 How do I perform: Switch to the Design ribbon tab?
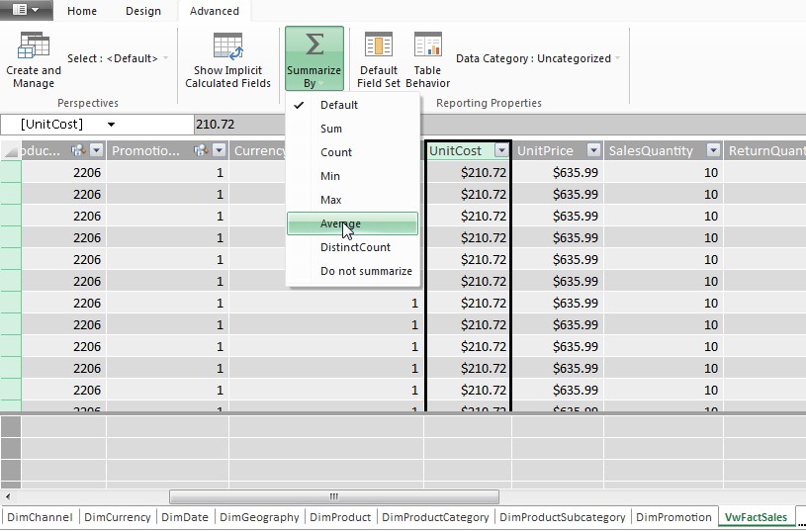pyautogui.click(x=143, y=11)
